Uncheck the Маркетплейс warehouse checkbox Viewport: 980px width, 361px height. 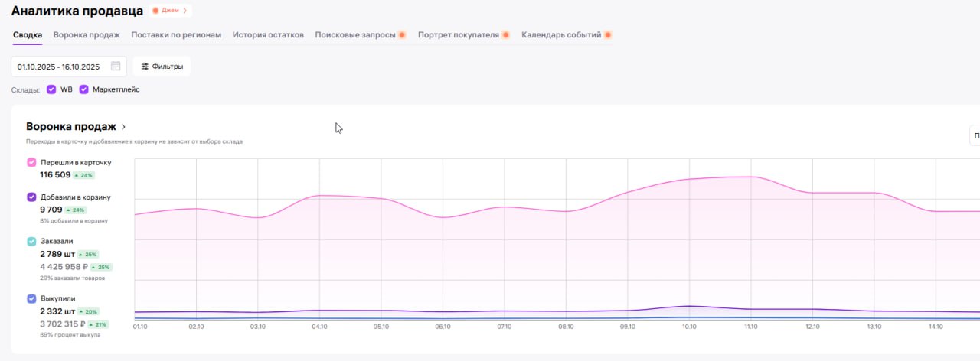(83, 89)
